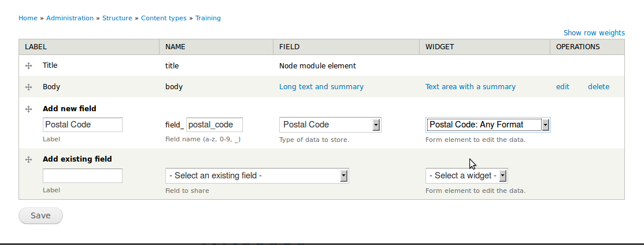Open the Administration breadcrumb link
The image size is (644, 245).
(70, 18)
